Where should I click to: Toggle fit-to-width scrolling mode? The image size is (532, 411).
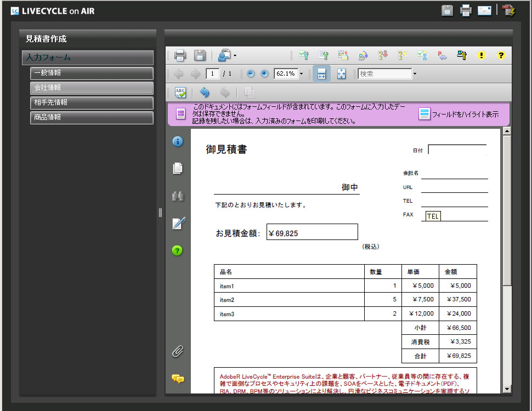(321, 73)
